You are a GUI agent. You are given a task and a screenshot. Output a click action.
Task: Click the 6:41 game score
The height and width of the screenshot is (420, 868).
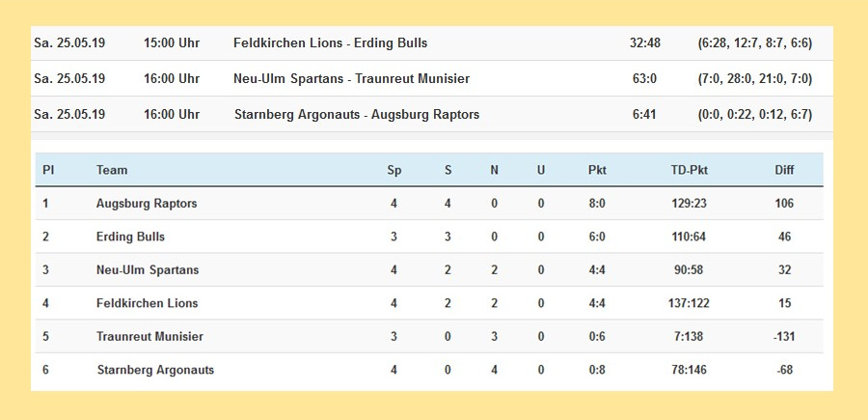click(x=644, y=114)
